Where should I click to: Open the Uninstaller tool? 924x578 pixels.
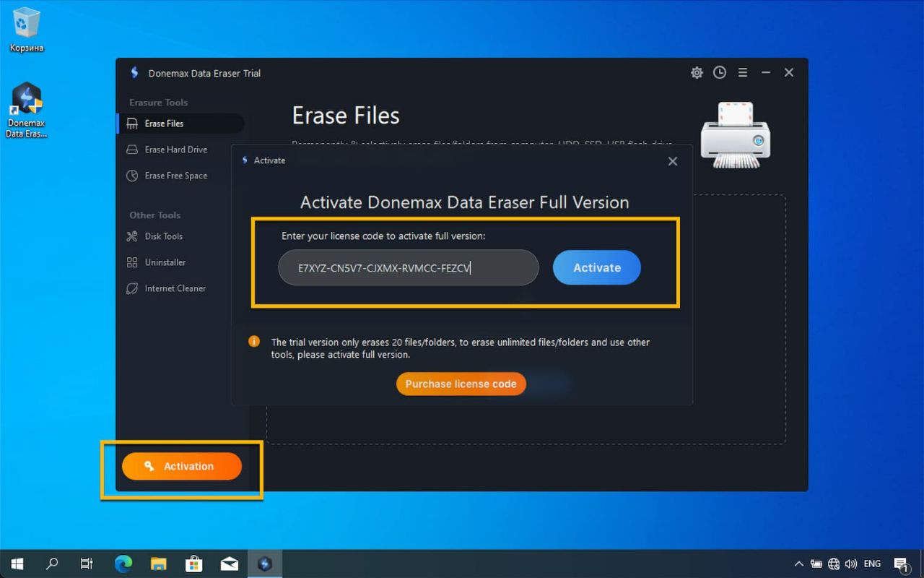(x=165, y=262)
